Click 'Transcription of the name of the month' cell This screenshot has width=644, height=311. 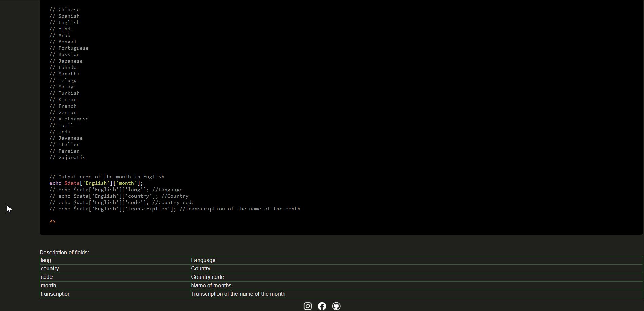point(416,294)
